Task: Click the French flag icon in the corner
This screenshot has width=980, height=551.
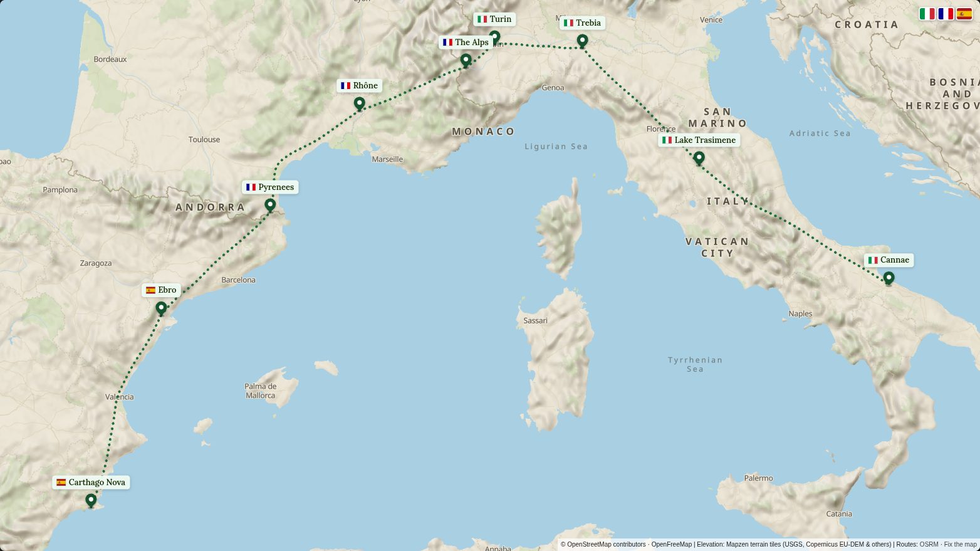Action: click(x=946, y=14)
